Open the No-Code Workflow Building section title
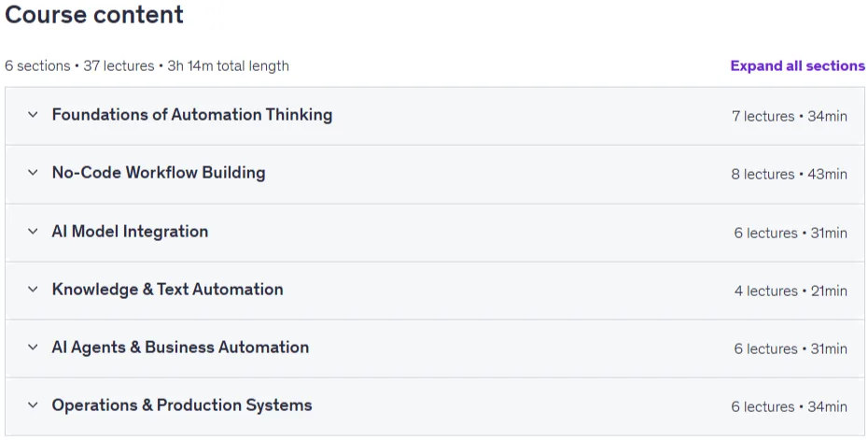 pyautogui.click(x=159, y=173)
